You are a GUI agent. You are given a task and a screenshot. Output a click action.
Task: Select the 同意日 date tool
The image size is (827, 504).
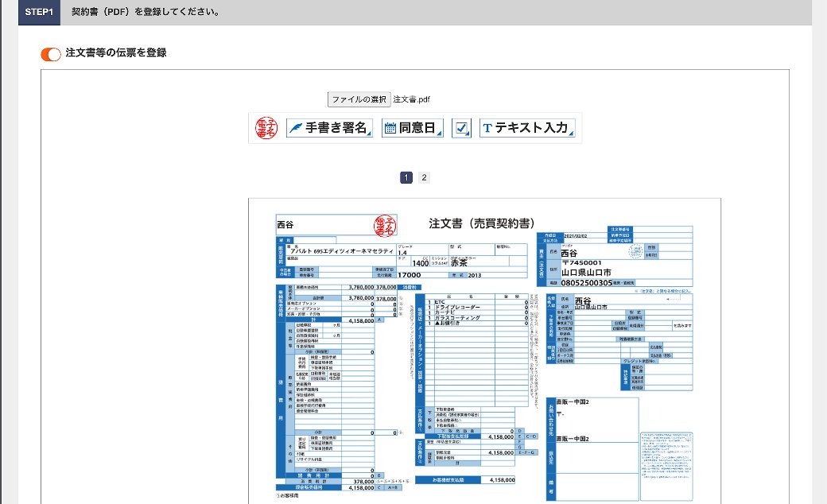point(413,128)
